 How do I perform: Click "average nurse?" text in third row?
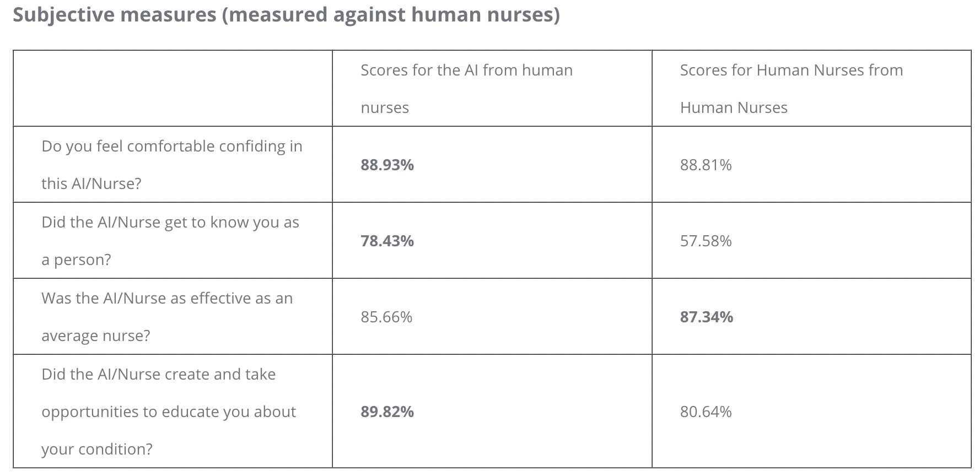click(95, 336)
